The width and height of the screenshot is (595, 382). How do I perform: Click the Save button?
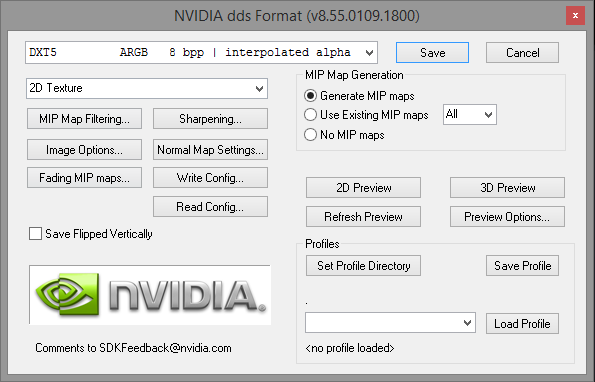[432, 52]
